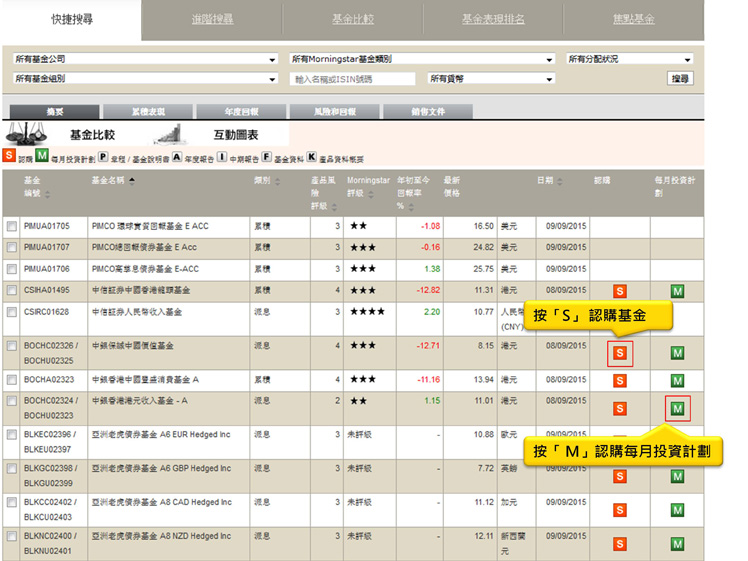Image resolution: width=748 pixels, height=561 pixels.
Task: Sort by 基金編號 column arrows
Action: pyautogui.click(x=47, y=194)
